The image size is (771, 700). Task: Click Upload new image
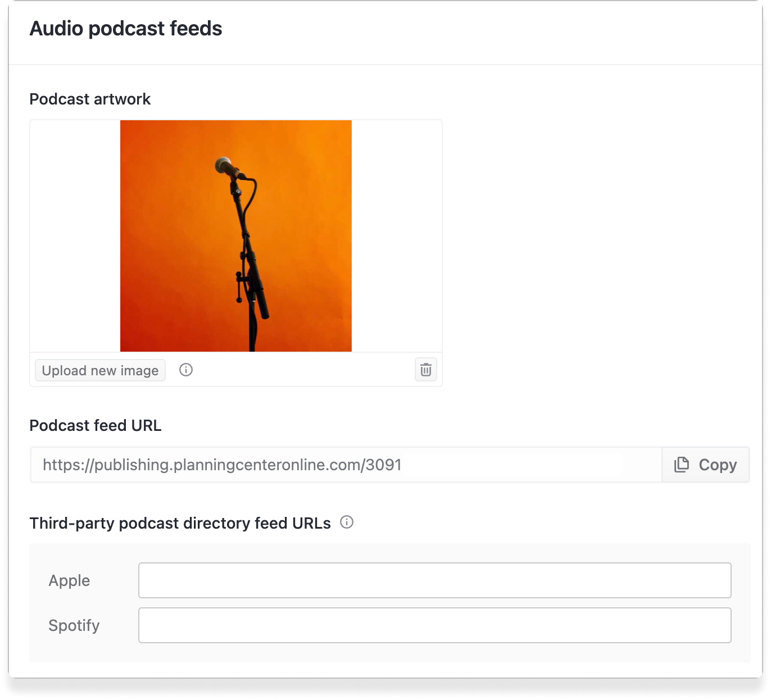(x=100, y=370)
